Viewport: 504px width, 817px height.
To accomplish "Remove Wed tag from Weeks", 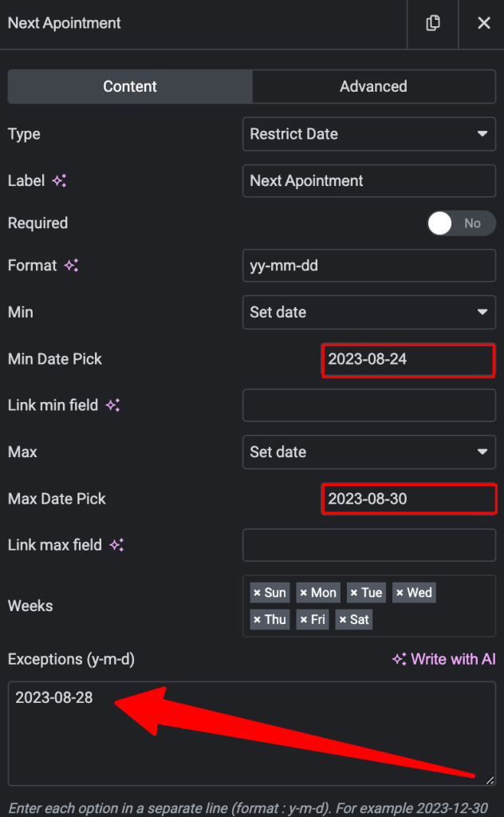I will pyautogui.click(x=400, y=593).
